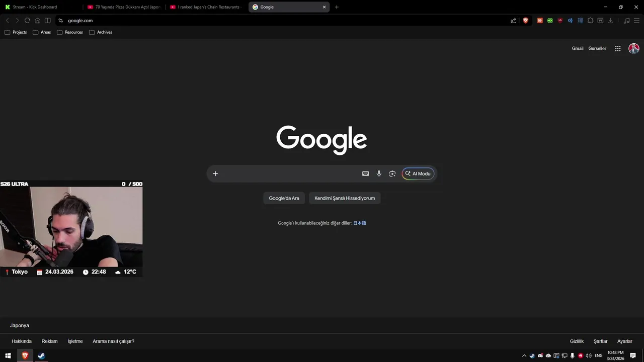Open the extensions puzzle menu
Viewport: 644px width, 362px height.
(590, 21)
